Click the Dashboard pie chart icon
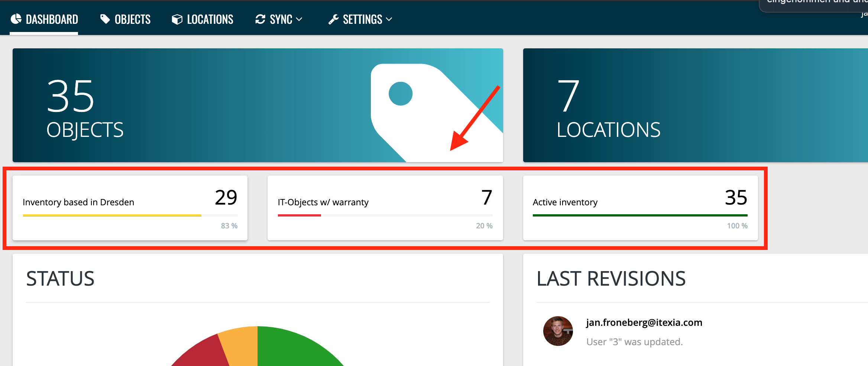 (16, 19)
